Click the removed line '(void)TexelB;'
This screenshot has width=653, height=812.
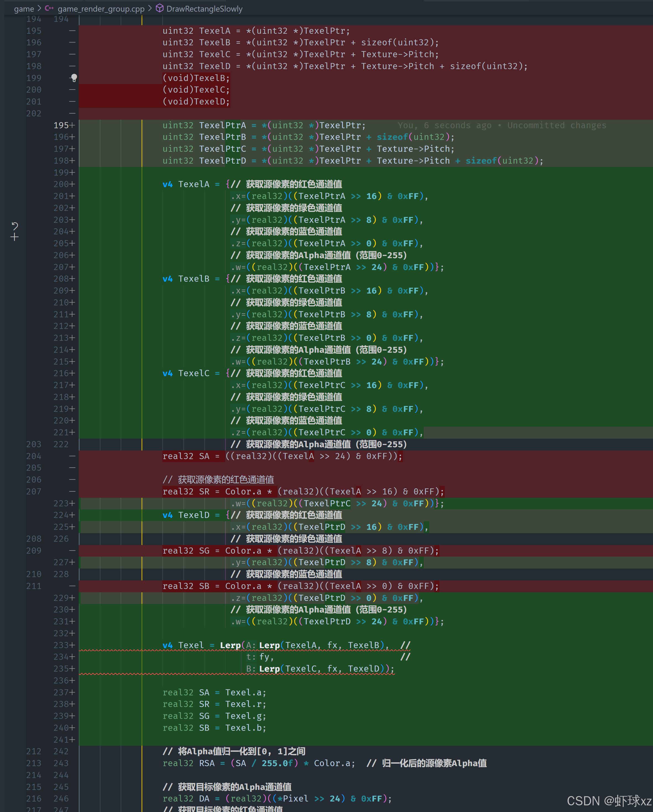coord(196,78)
